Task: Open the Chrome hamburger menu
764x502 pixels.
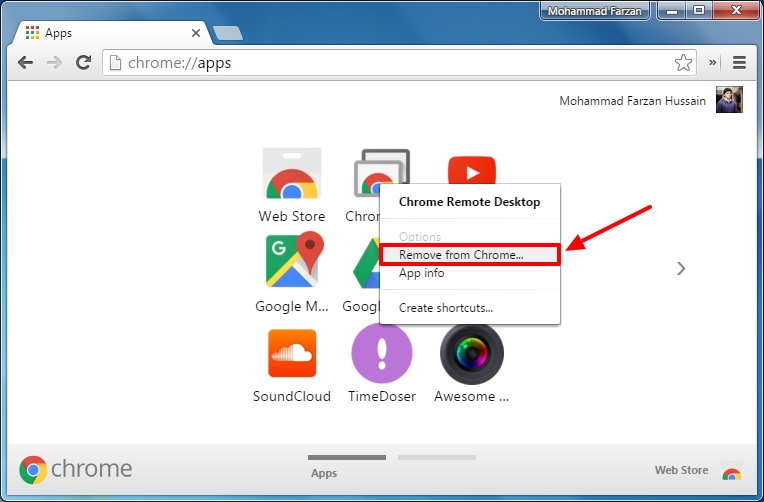Action: [x=739, y=62]
